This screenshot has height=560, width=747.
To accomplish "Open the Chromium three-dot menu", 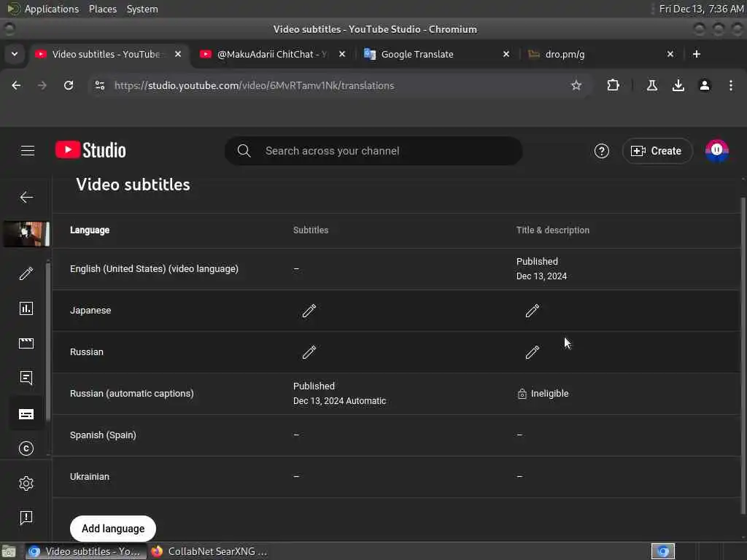I will tap(731, 86).
